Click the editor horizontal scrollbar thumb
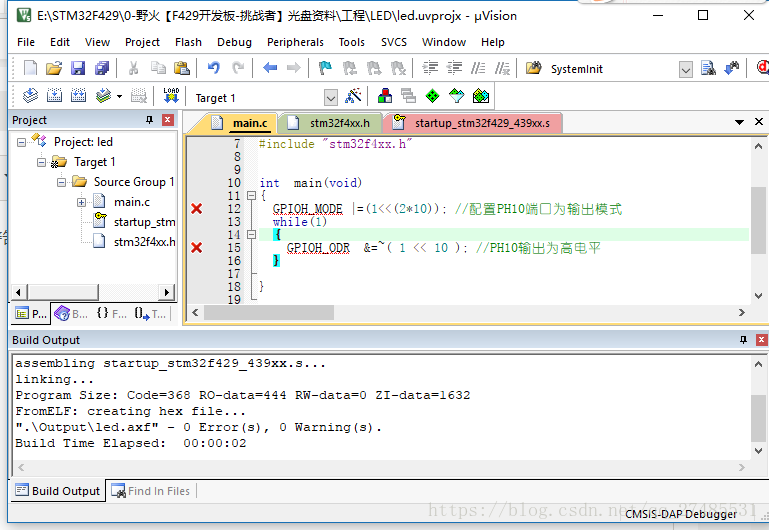Screen dimensions: 769x530 pos(269,312)
